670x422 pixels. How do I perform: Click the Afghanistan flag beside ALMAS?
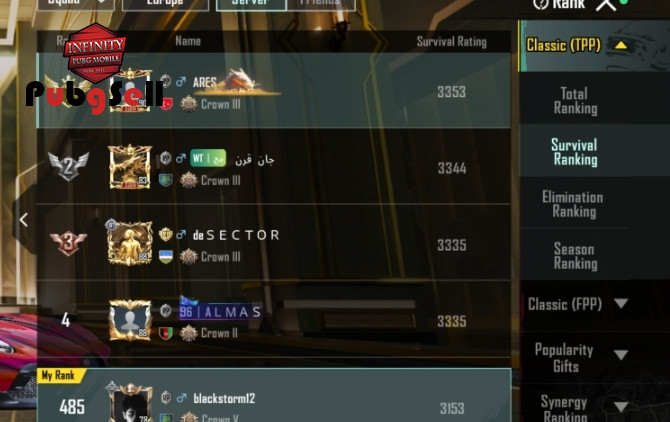click(x=166, y=333)
